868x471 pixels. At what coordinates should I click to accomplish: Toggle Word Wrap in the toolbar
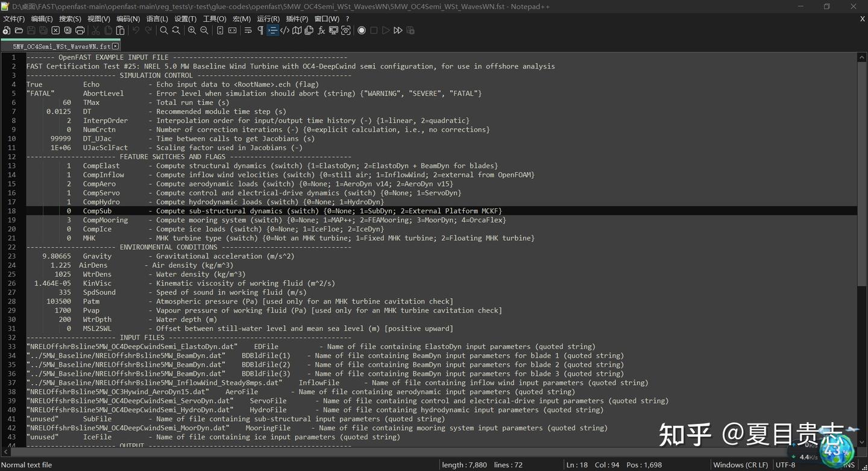click(x=248, y=30)
